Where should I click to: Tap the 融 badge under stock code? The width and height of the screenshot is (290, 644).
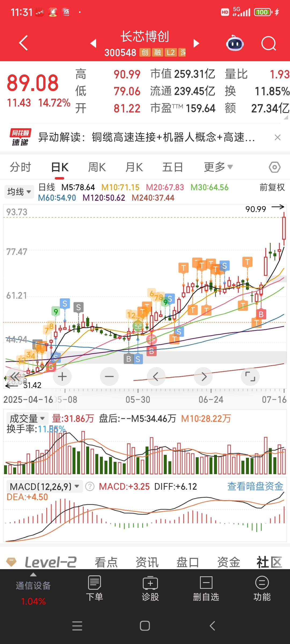click(x=158, y=52)
